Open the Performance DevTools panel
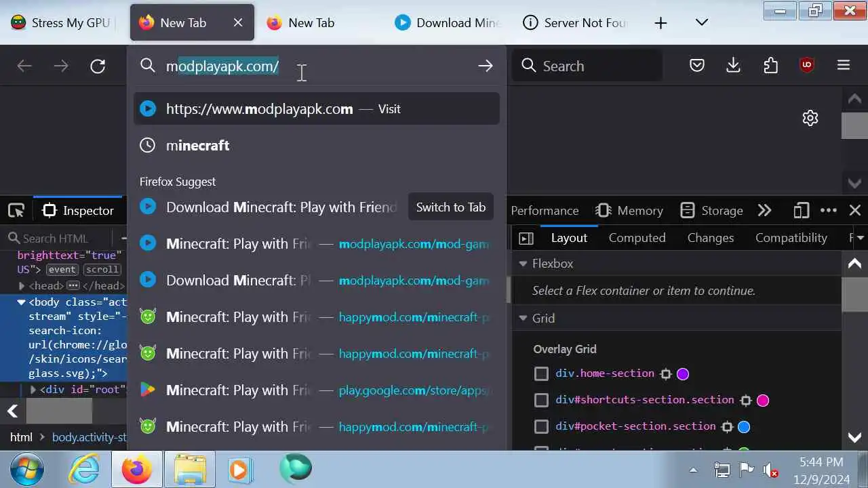The width and height of the screenshot is (868, 488). pos(545,211)
